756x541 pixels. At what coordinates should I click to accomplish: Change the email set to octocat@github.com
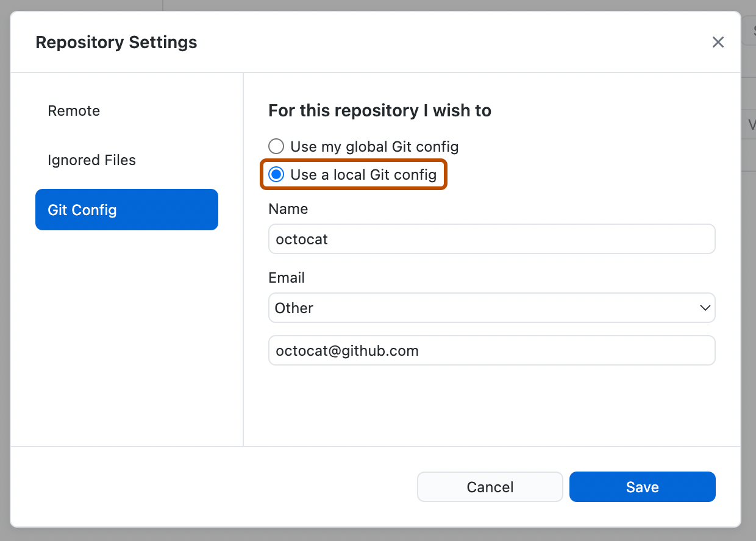coord(491,350)
